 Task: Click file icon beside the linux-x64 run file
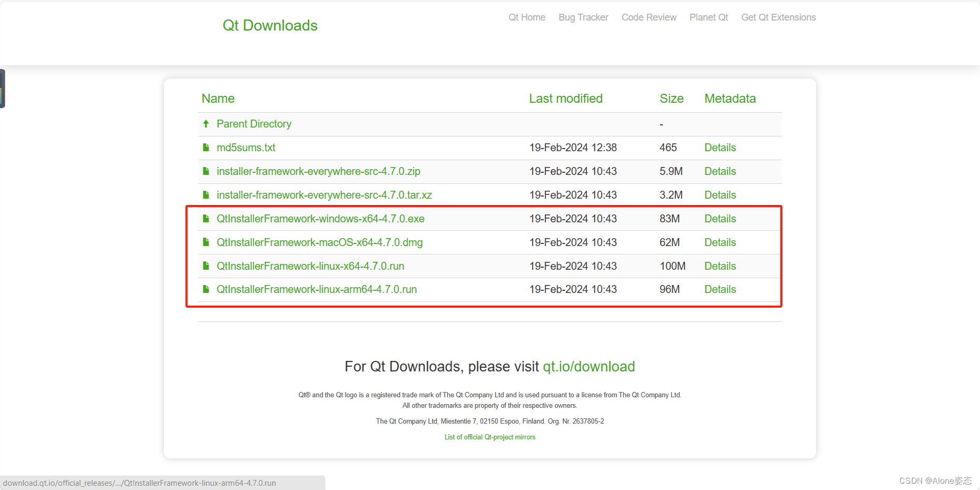206,266
